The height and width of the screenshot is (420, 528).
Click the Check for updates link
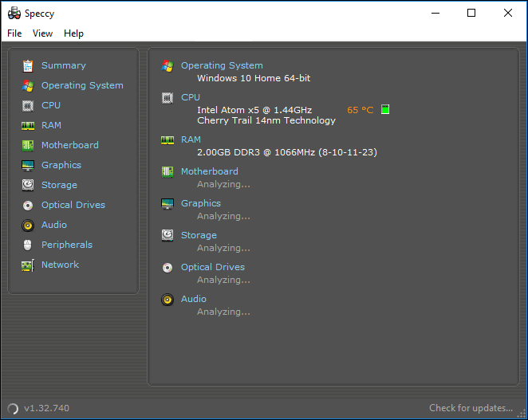[x=471, y=408]
